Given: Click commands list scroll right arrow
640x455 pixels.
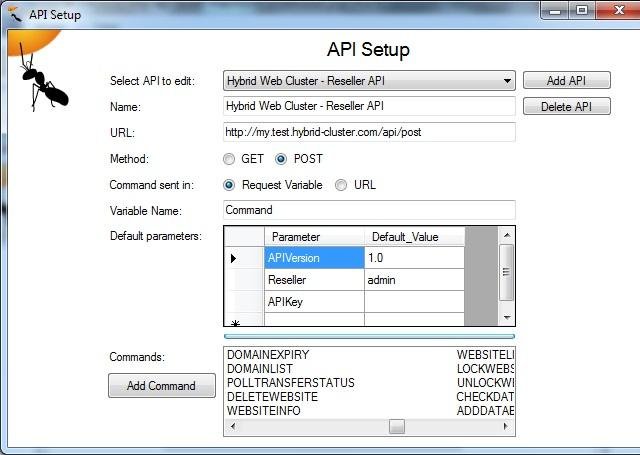Looking at the screenshot, I should 506,426.
